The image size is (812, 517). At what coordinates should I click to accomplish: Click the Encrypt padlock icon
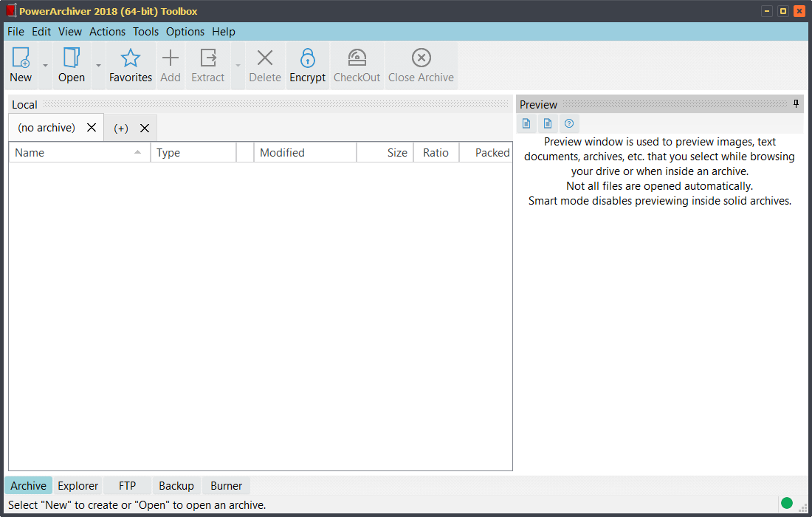tap(308, 58)
